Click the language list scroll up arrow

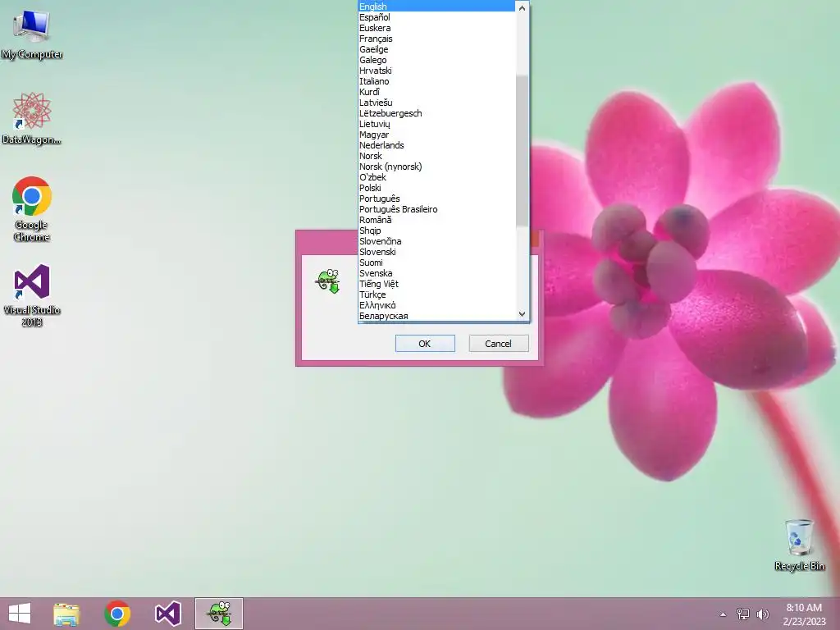pos(523,7)
